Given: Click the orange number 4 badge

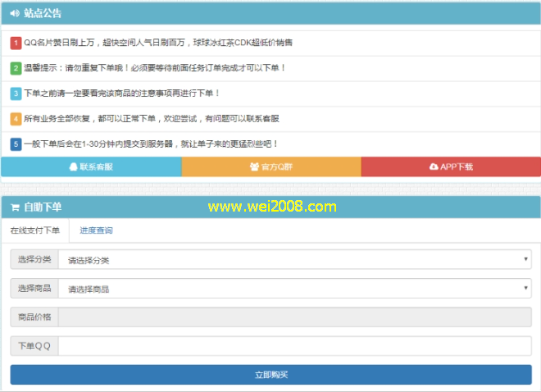Looking at the screenshot, I should [x=16, y=119].
